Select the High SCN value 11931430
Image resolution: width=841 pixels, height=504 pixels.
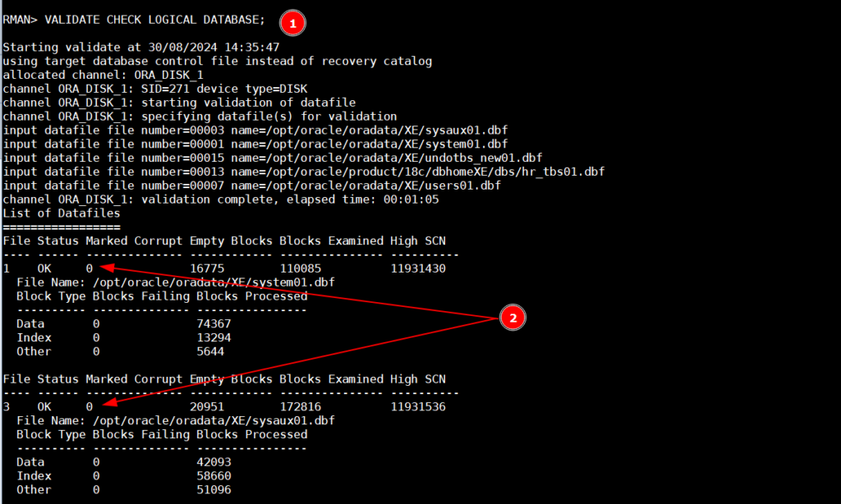(418, 268)
